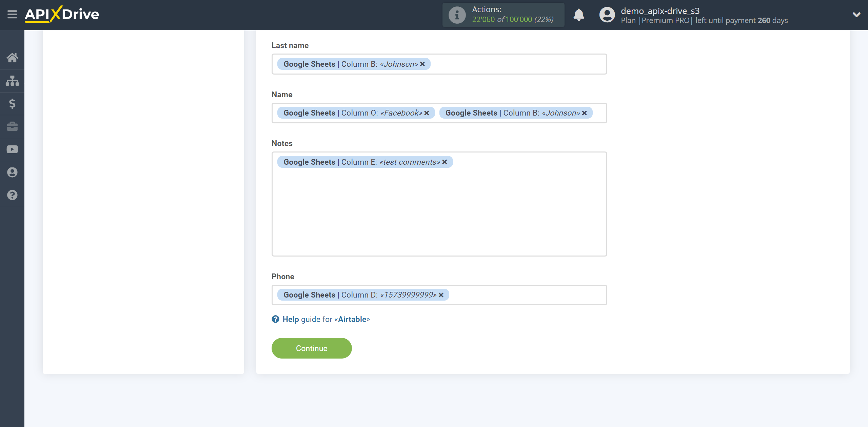Screen dimensions: 868x427
Task: Open the notifications bell
Action: pyautogui.click(x=579, y=15)
